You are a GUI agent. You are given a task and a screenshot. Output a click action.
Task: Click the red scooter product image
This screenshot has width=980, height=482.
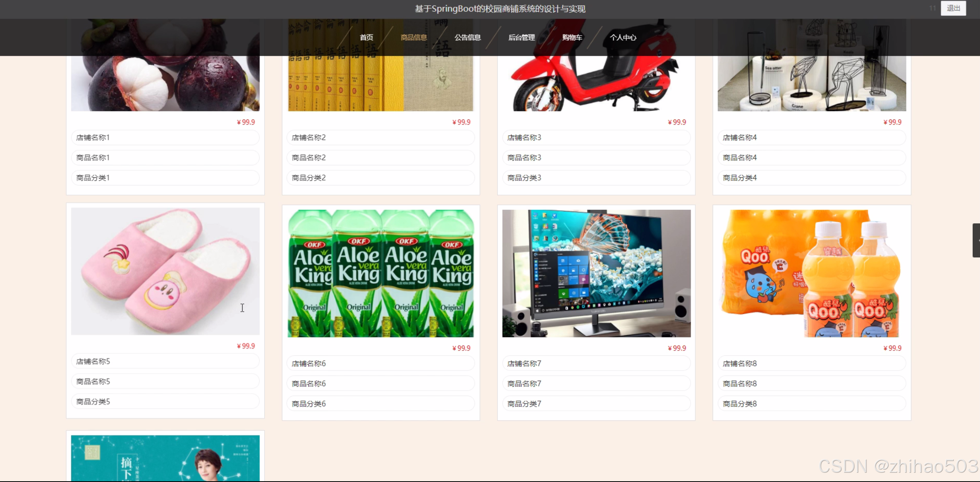pyautogui.click(x=596, y=83)
